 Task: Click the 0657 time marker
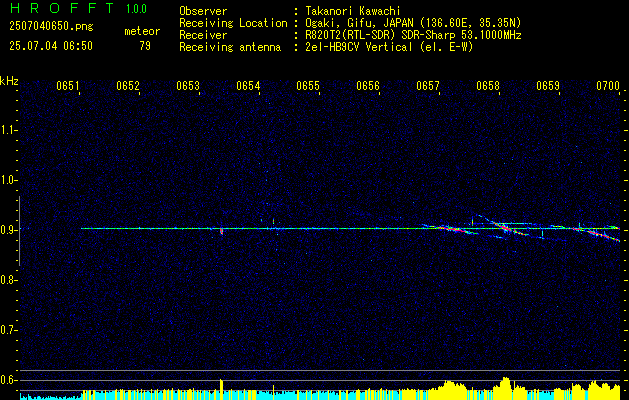[x=428, y=86]
